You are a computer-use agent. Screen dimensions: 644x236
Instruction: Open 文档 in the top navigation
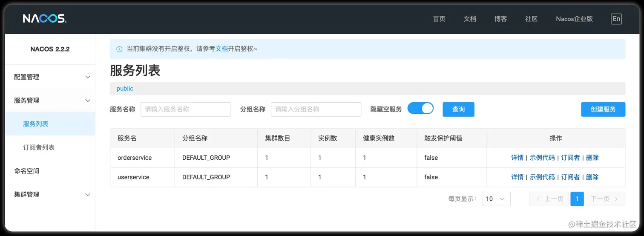point(470,19)
